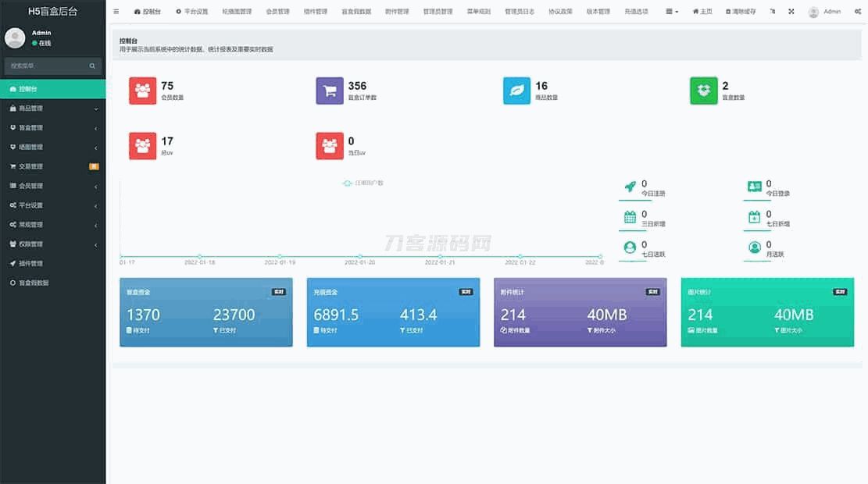The height and width of the screenshot is (484, 868).
Task: Click the red 总uv users icon
Action: pyautogui.click(x=142, y=146)
